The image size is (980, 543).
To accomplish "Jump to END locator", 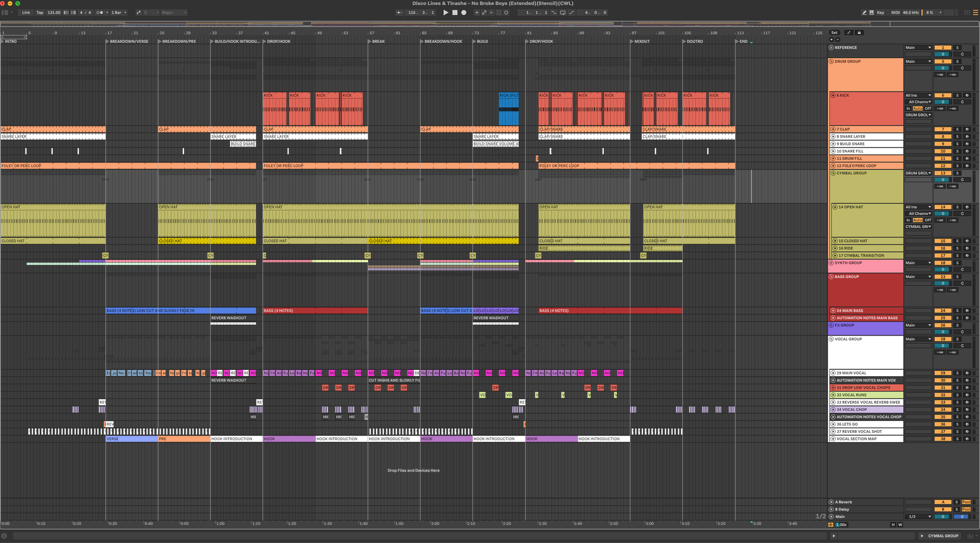I will click(x=742, y=41).
